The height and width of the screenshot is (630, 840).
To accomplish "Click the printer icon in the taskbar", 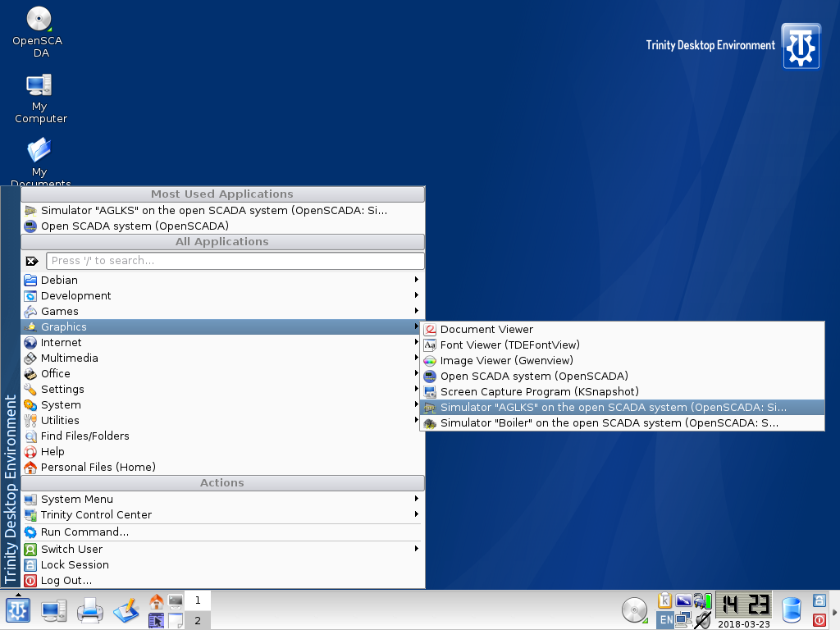I will click(89, 610).
